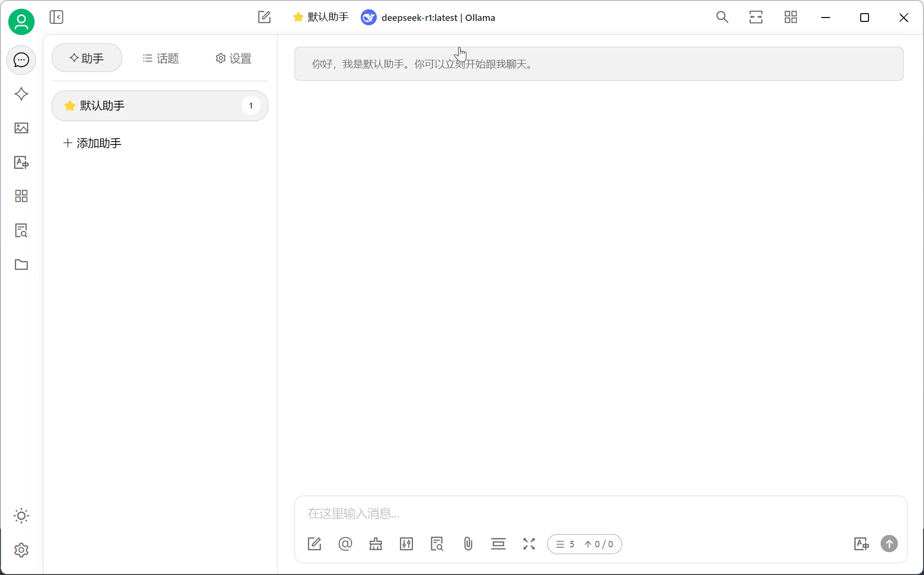Toggle narrow mode icon in top bar
This screenshot has height=575, width=924.
756,18
